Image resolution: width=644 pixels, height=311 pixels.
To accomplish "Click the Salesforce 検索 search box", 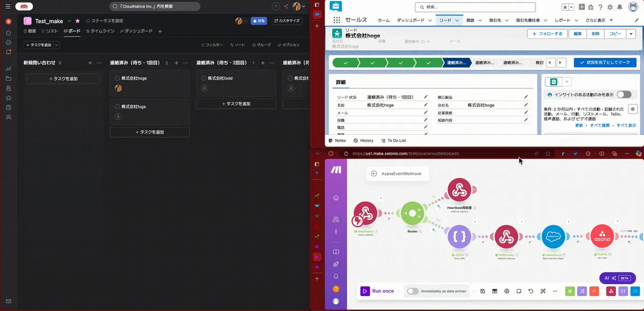I will coord(475,7).
